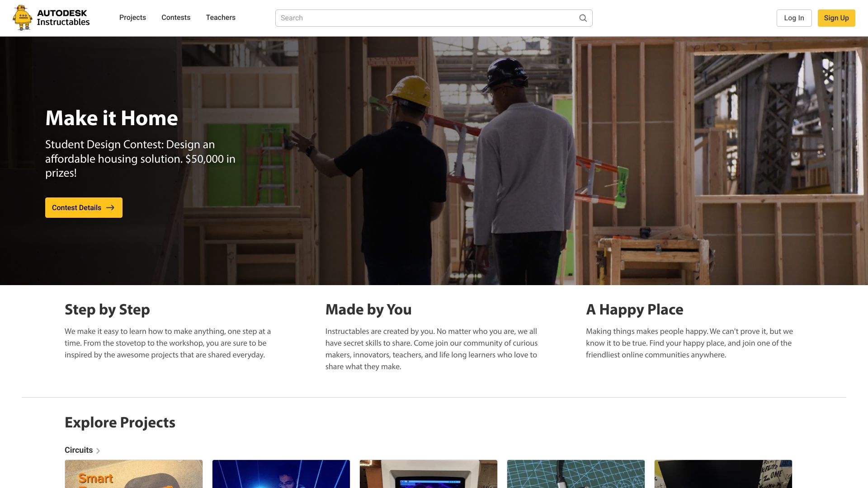Open the retro computer screen project thumbnail
The image size is (868, 488).
tap(429, 474)
